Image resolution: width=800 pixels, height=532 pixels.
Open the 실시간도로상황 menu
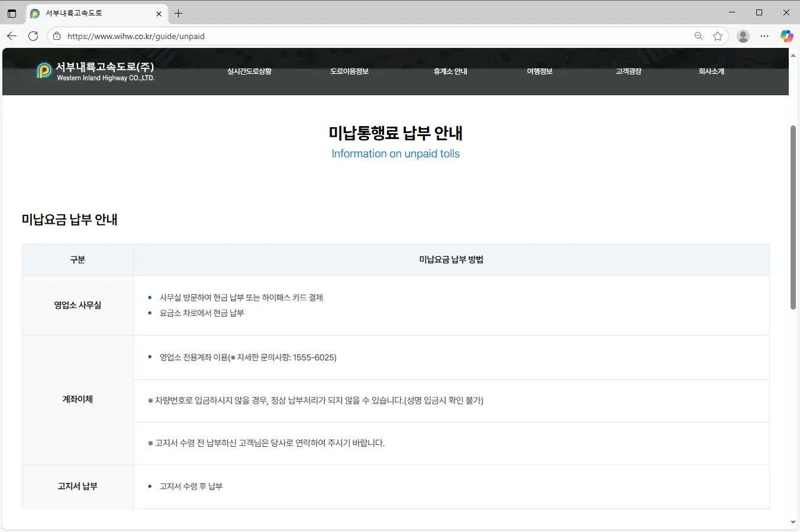(249, 71)
